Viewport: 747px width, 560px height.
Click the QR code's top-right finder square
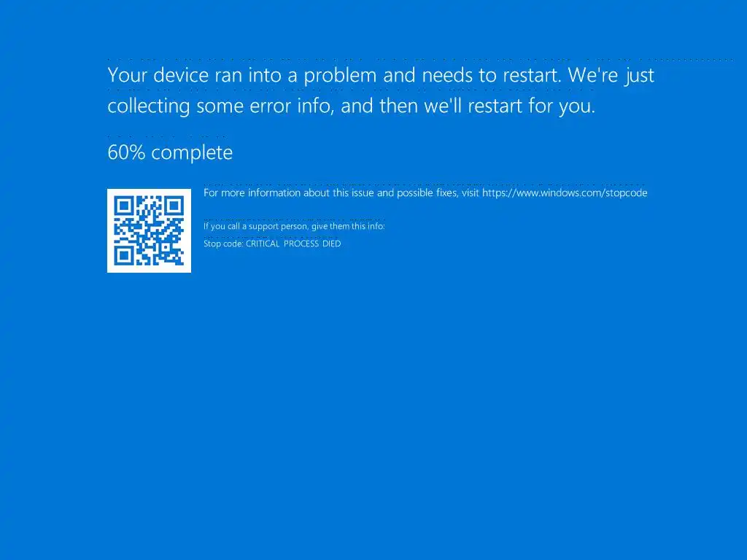174,206
